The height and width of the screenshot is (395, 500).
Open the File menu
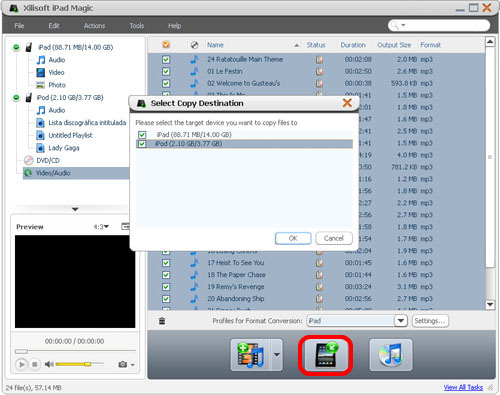pyautogui.click(x=19, y=26)
